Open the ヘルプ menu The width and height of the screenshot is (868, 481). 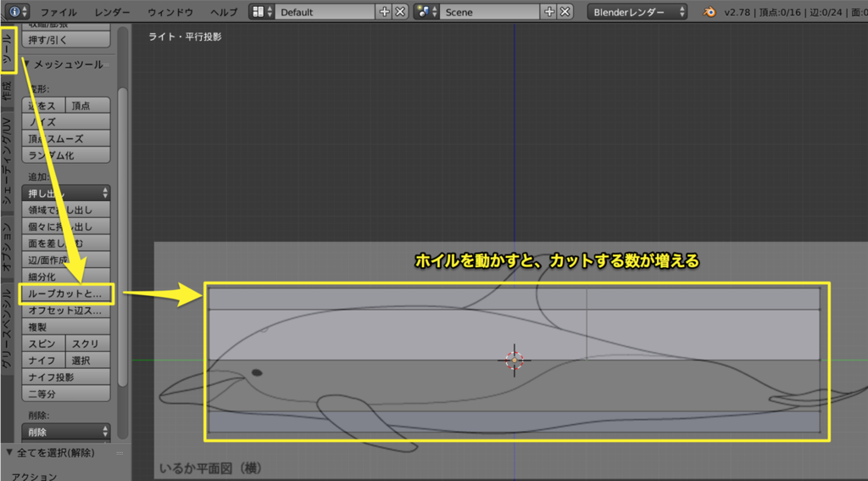(224, 12)
